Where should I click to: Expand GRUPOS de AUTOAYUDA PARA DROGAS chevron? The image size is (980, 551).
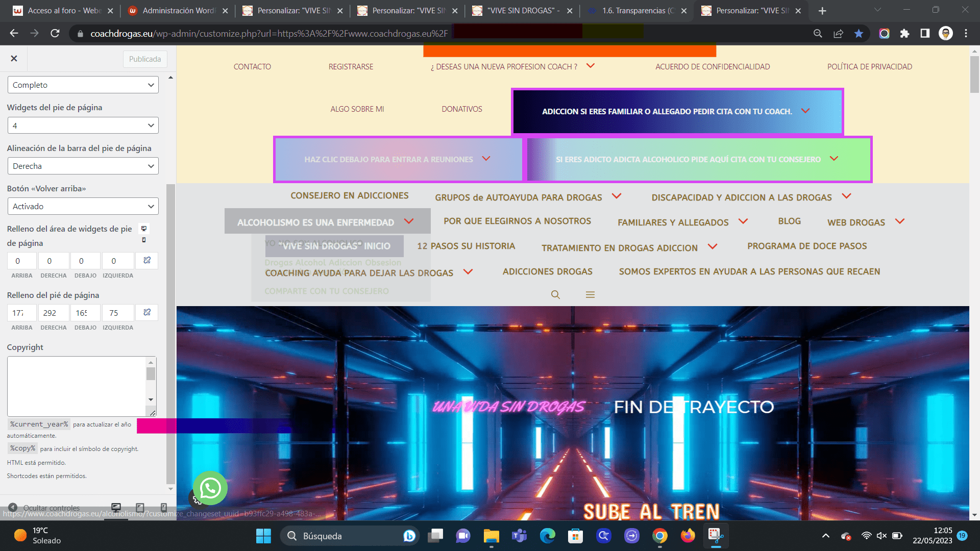point(617,196)
